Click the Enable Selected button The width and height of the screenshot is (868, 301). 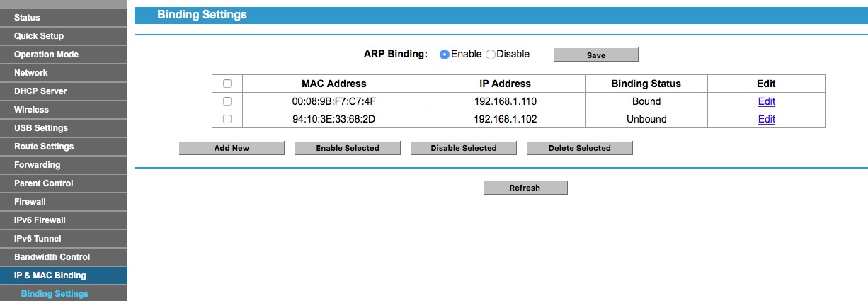[x=348, y=148]
